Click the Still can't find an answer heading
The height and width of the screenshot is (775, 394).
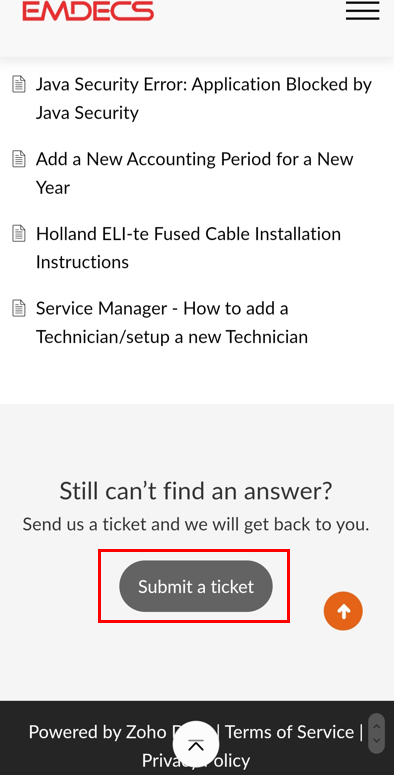(196, 491)
